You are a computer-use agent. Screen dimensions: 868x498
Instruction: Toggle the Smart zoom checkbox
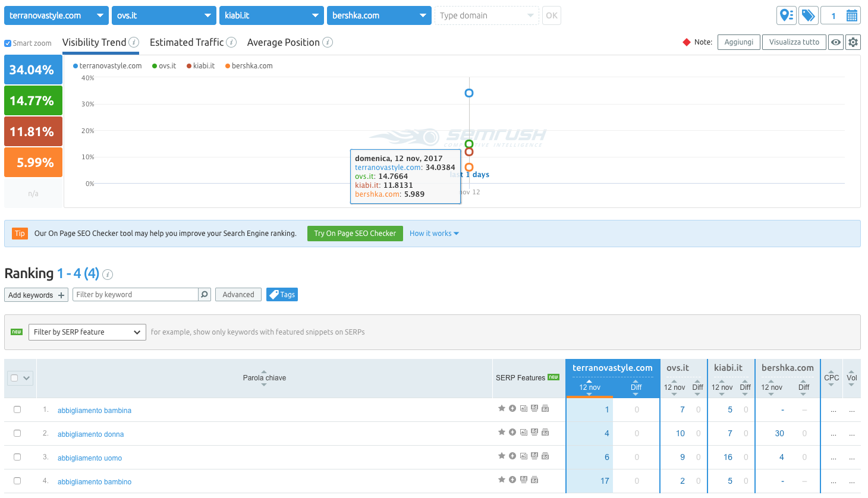pos(8,43)
